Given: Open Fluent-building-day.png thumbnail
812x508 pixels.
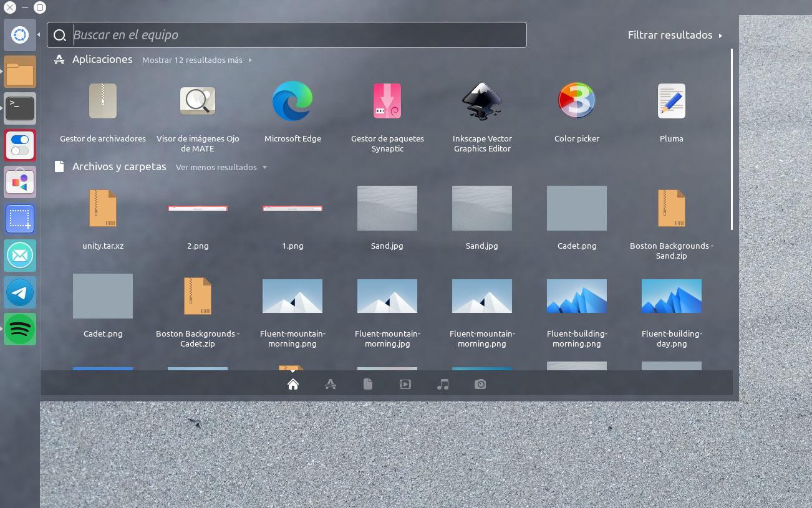Looking at the screenshot, I should coord(672,296).
